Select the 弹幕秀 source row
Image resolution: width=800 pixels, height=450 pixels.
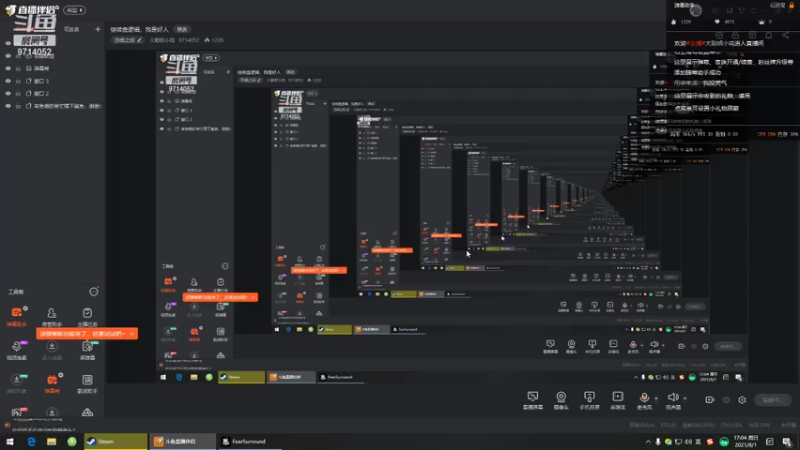point(53,68)
